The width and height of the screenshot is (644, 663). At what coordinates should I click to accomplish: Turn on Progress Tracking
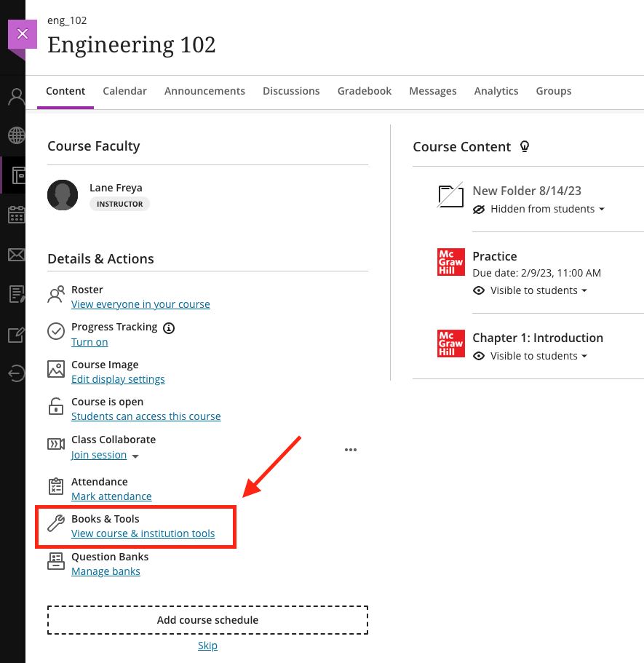90,342
